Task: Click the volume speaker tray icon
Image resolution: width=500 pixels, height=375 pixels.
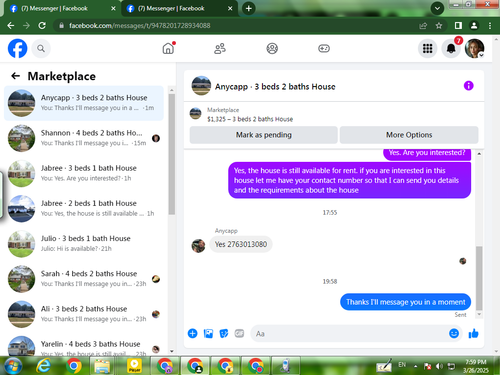Action: pos(439,366)
